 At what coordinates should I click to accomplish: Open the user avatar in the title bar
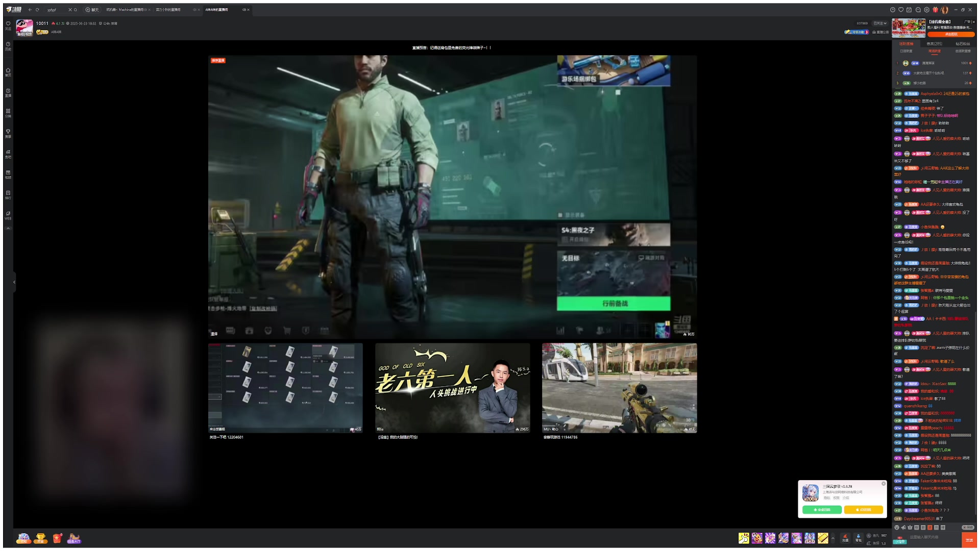[945, 10]
